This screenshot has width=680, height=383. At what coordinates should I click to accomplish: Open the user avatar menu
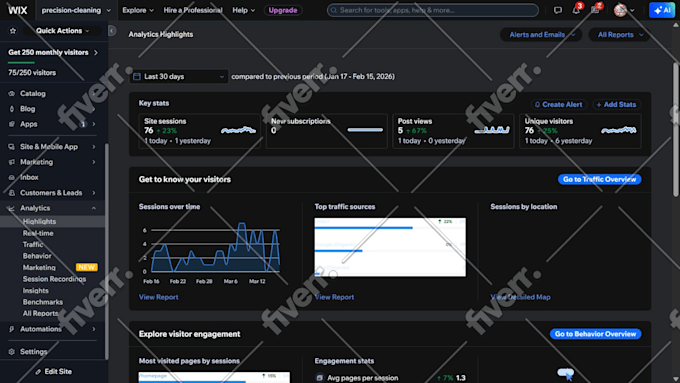[x=624, y=10]
